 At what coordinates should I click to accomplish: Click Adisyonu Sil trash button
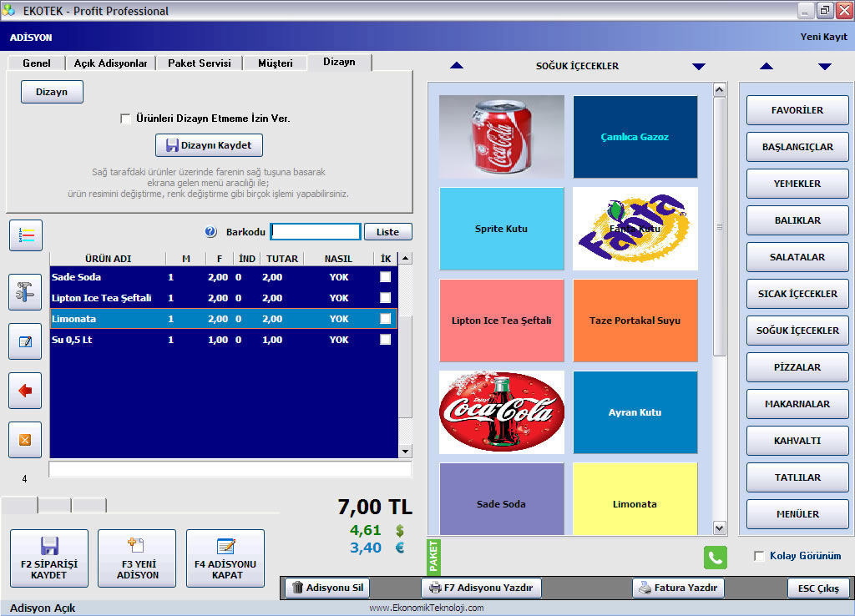327,588
